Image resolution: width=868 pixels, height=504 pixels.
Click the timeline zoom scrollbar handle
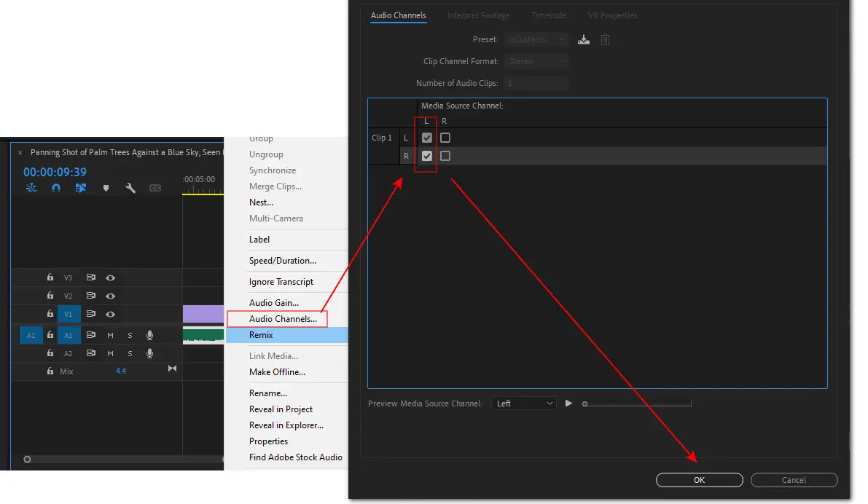[x=27, y=459]
